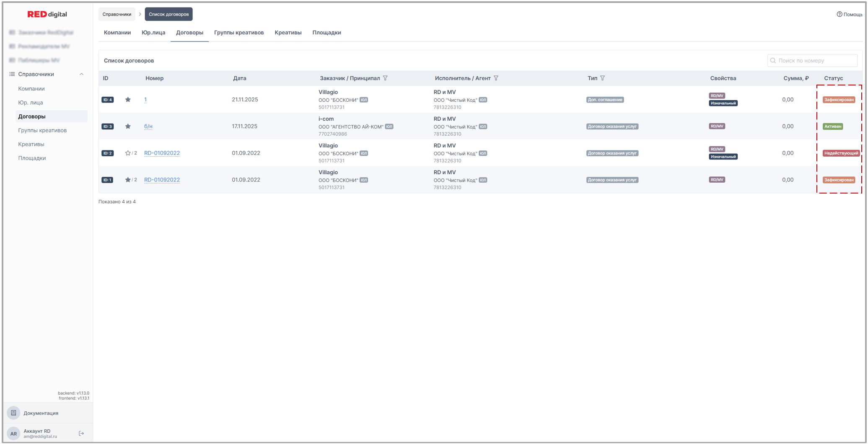This screenshot has width=868, height=444.
Task: Toggle the favorite star for contract ID 3
Action: [128, 126]
